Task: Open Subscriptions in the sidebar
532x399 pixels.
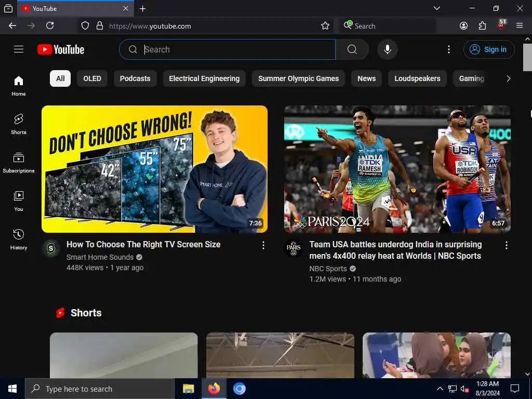Action: tap(19, 163)
